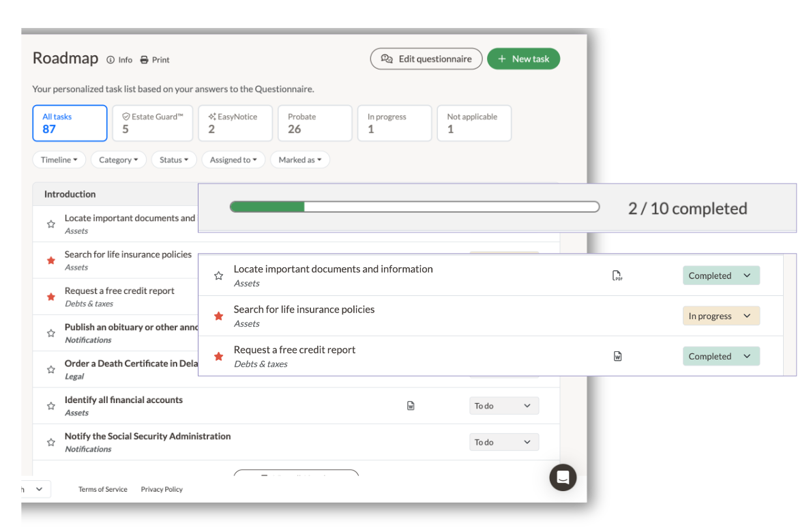Open PDF attachment for Locate important documents

pos(617,276)
